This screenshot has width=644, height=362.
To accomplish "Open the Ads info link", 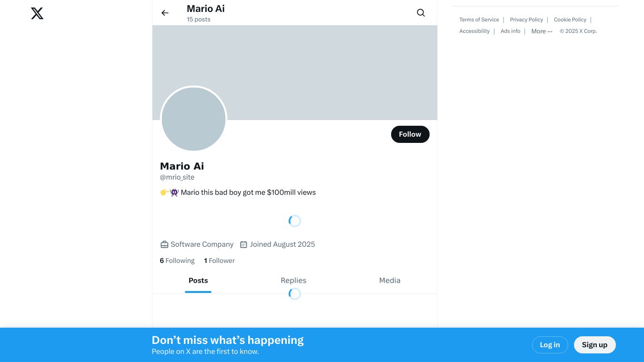I will pos(510,31).
